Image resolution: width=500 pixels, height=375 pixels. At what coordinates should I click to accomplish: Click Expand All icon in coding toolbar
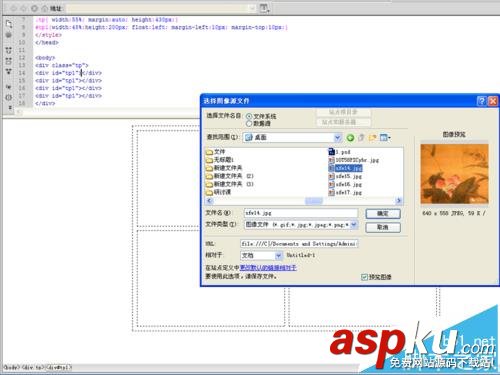click(x=9, y=72)
